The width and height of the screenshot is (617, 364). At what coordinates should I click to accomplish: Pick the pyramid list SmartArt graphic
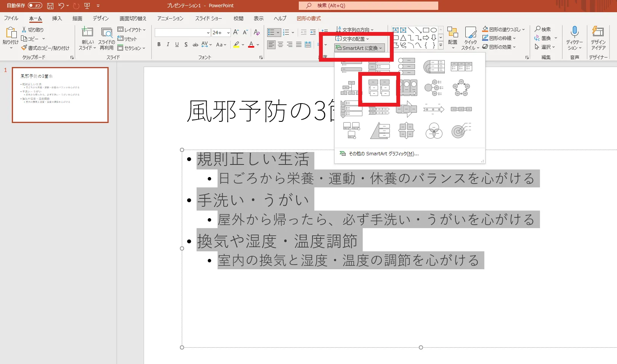pos(380,131)
